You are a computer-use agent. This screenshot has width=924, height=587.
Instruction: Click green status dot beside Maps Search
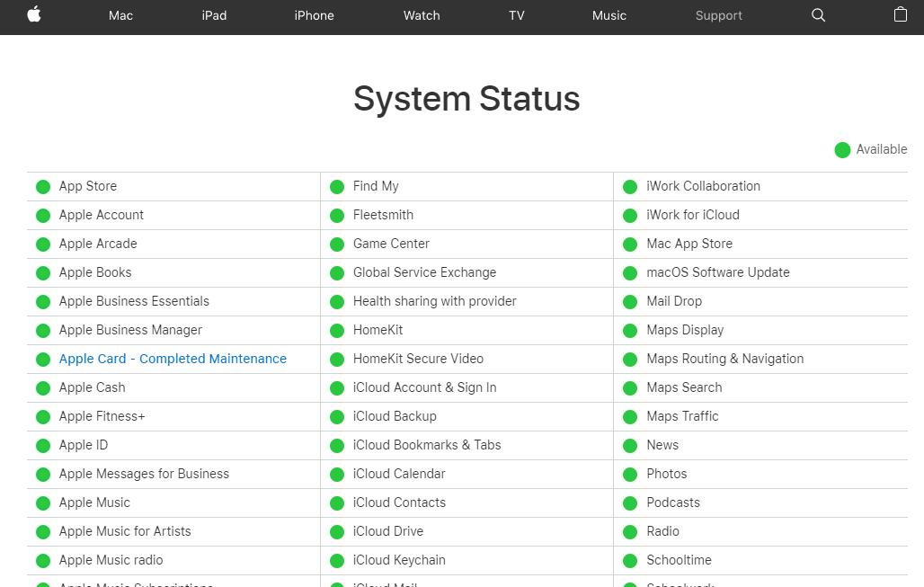630,388
